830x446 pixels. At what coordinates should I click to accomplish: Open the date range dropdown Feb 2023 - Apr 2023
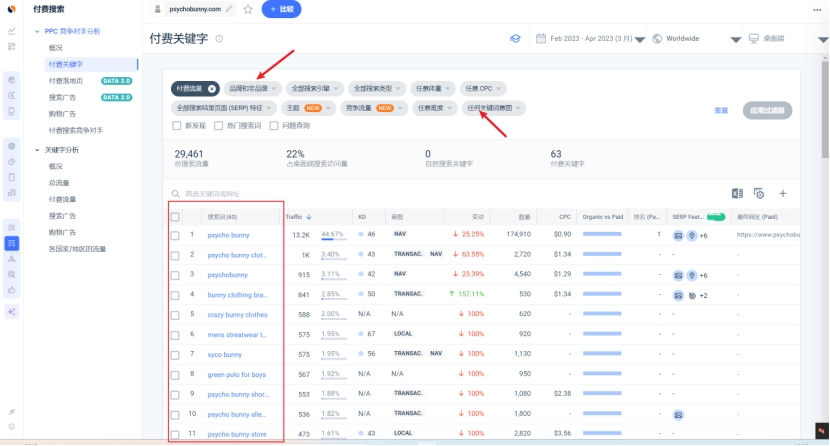click(590, 39)
